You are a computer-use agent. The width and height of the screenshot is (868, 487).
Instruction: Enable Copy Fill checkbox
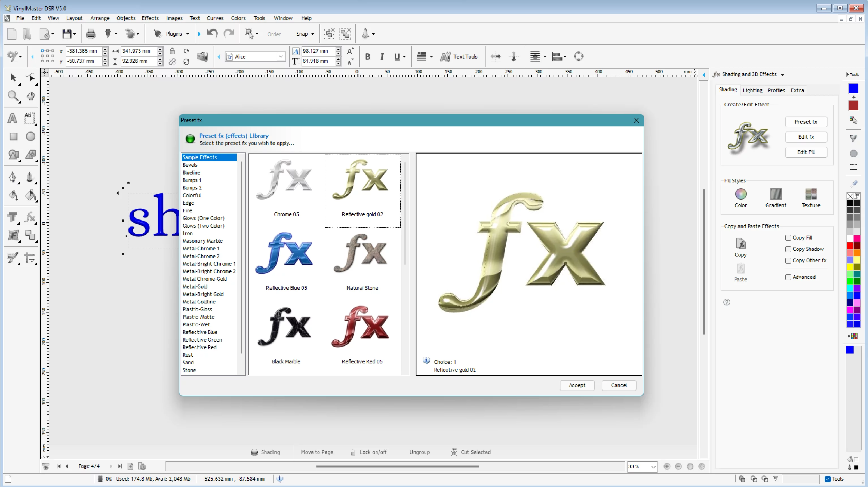point(788,238)
